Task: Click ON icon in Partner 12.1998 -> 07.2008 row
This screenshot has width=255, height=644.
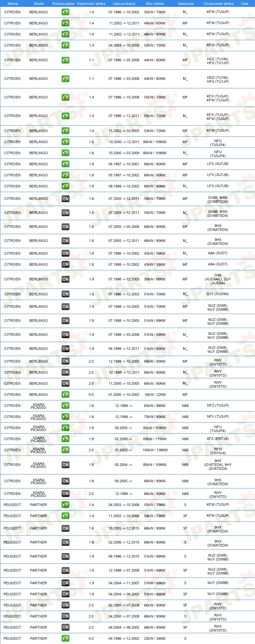Action: point(66,570)
